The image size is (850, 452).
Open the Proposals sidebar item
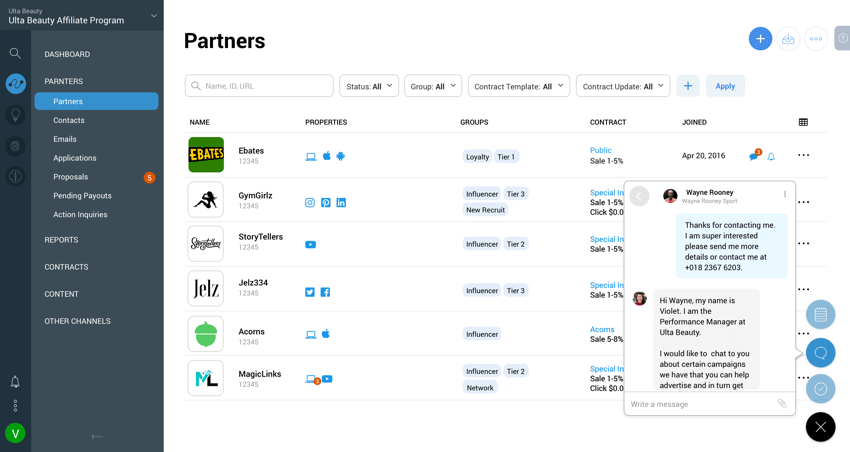click(x=71, y=177)
